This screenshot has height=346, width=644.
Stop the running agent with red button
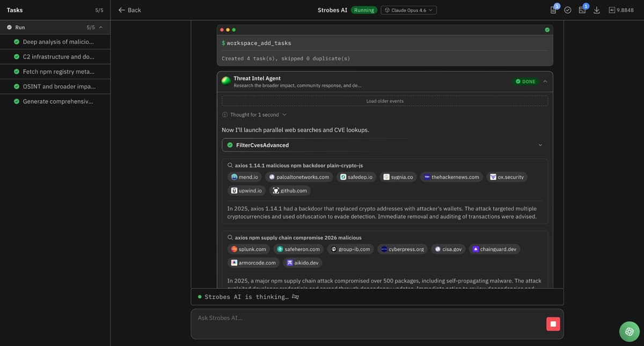[x=553, y=323]
